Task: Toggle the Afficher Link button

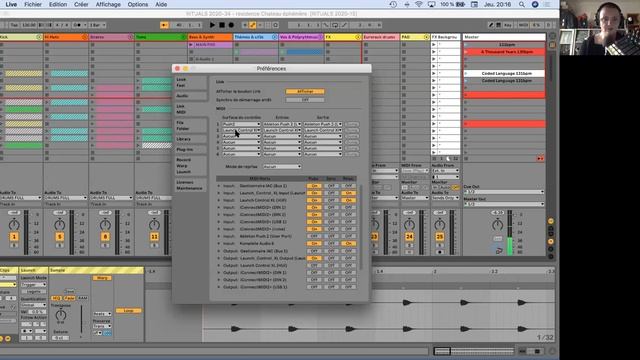Action: point(305,91)
